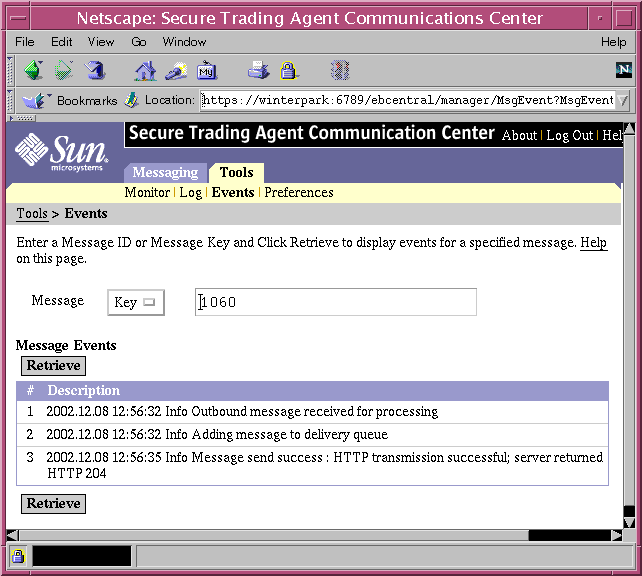Reload the page with the Reload icon

coord(95,70)
